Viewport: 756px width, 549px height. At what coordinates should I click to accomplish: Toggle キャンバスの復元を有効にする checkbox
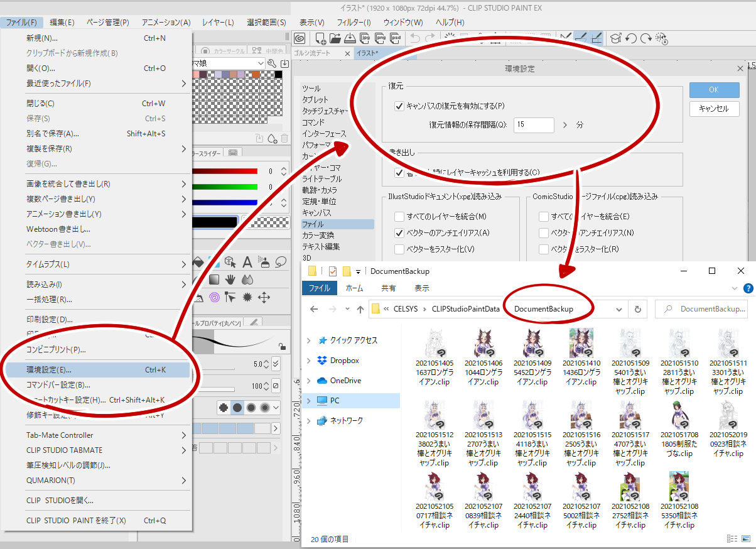pyautogui.click(x=399, y=106)
